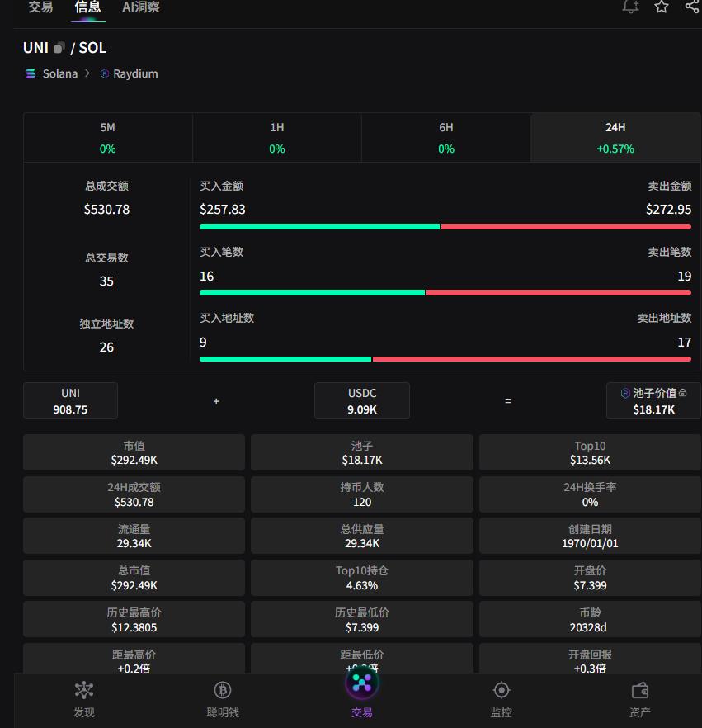The height and width of the screenshot is (728, 702).
Task: Click the USDC pool amount box
Action: point(362,400)
